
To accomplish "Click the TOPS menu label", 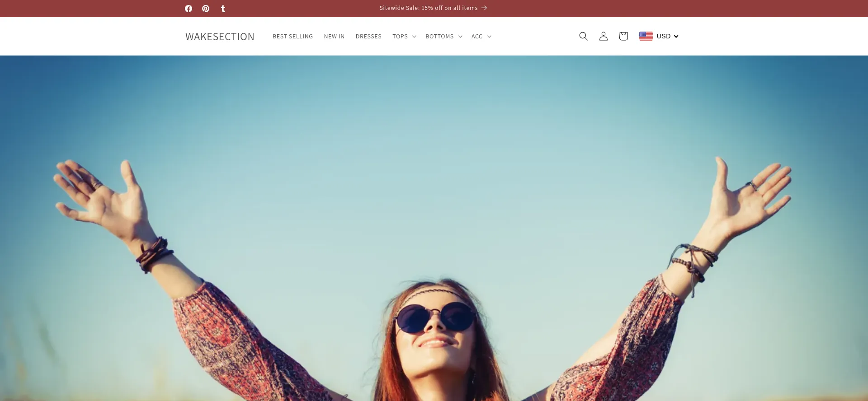I will 400,37.
